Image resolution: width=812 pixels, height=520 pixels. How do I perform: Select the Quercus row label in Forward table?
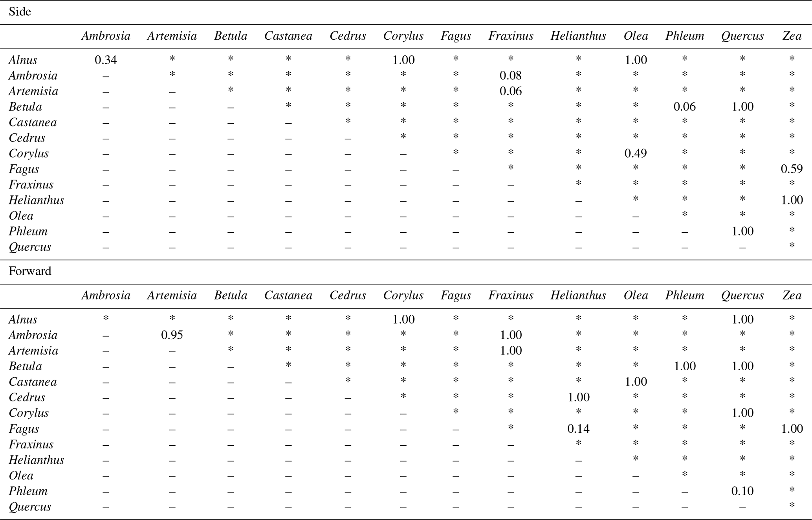click(x=30, y=507)
